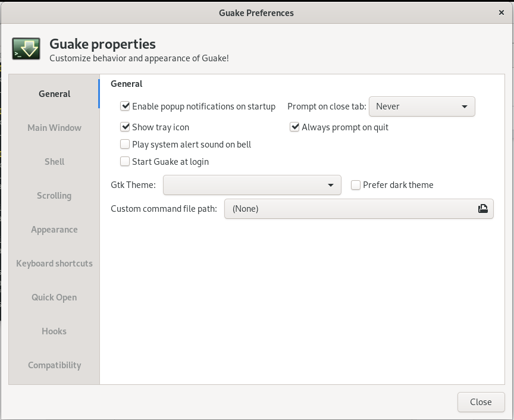The height and width of the screenshot is (420, 514).
Task: Go to the Scrolling tab
Action: coord(54,196)
